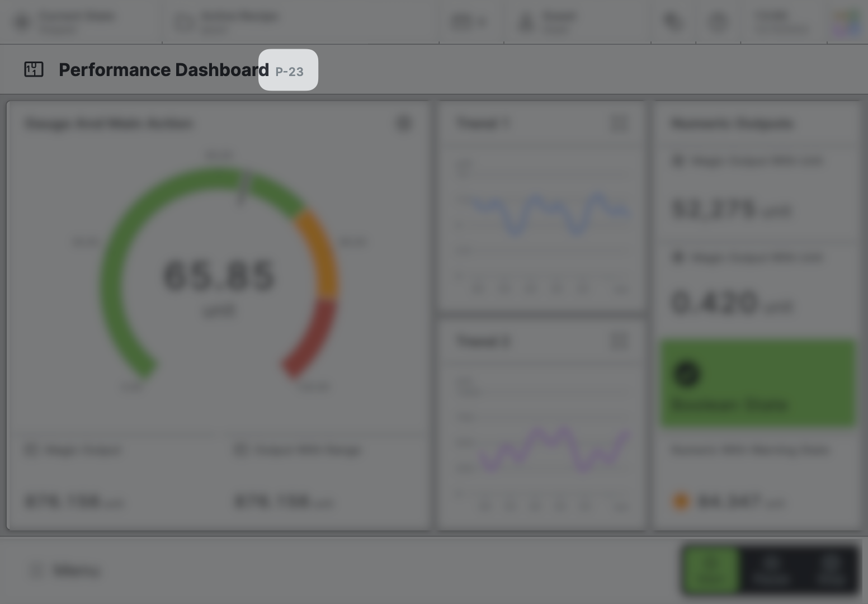This screenshot has width=868, height=604.
Task: Click the first item in top-left header
Action: [67, 22]
